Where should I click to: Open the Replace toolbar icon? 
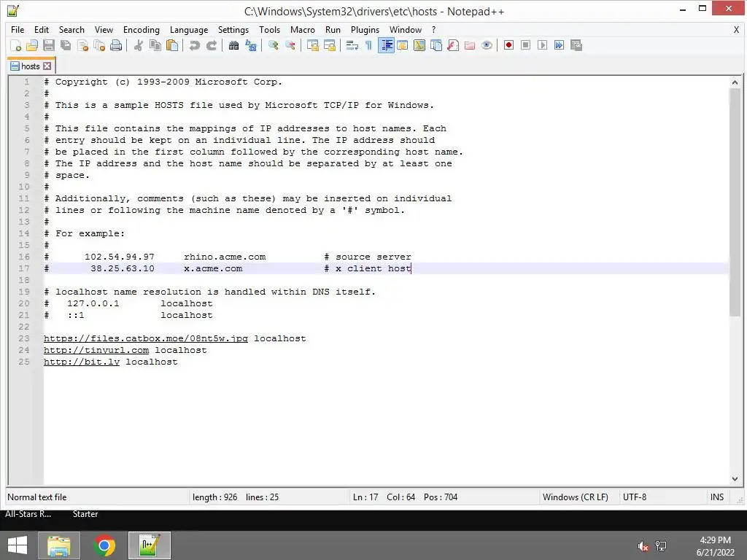click(251, 45)
